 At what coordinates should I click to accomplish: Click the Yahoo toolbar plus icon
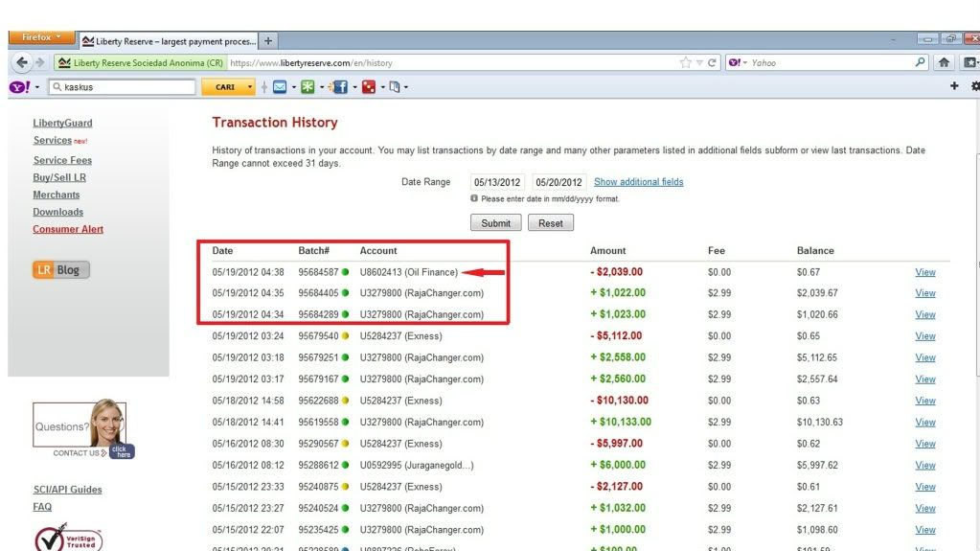point(954,86)
